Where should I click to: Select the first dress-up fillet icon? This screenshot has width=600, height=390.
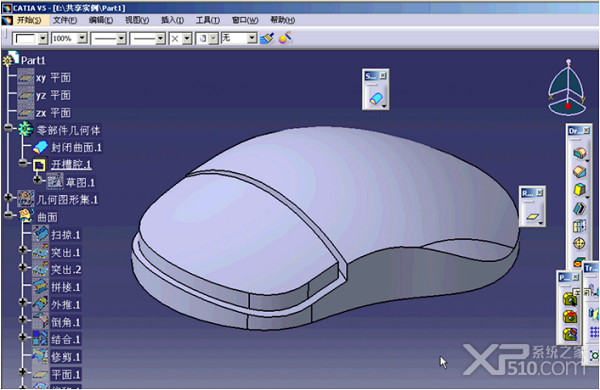pos(579,153)
